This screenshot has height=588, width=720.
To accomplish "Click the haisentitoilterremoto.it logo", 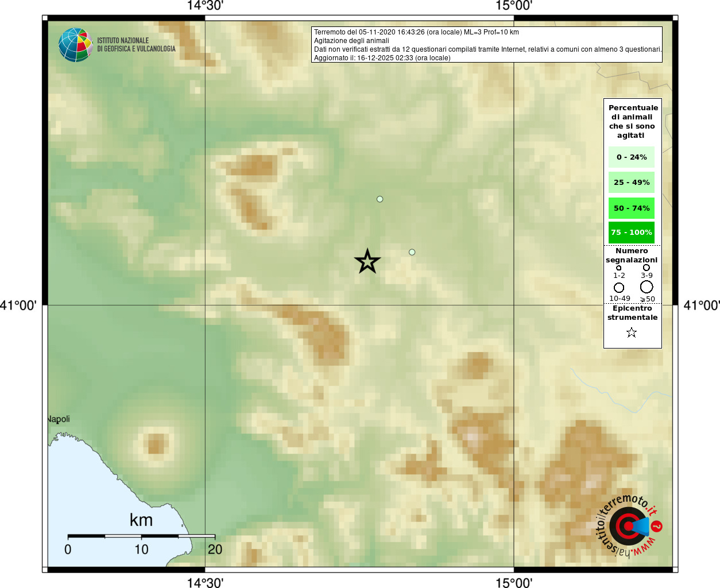I will [x=630, y=526].
